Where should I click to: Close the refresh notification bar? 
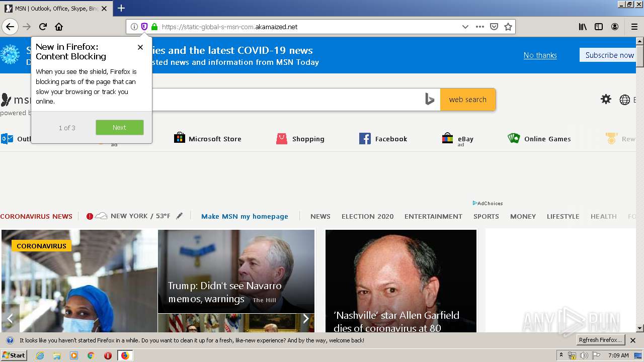click(x=633, y=340)
